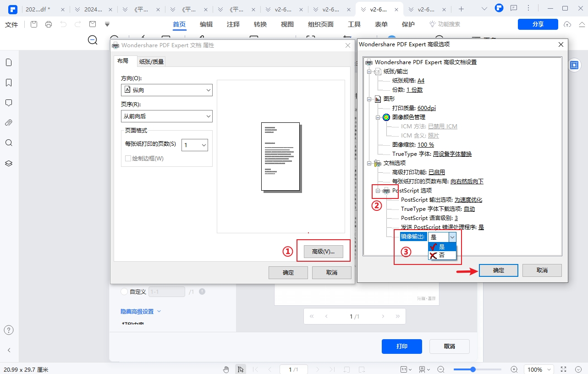
Task: Open the bookmarks sidebar icon
Action: pos(9,82)
